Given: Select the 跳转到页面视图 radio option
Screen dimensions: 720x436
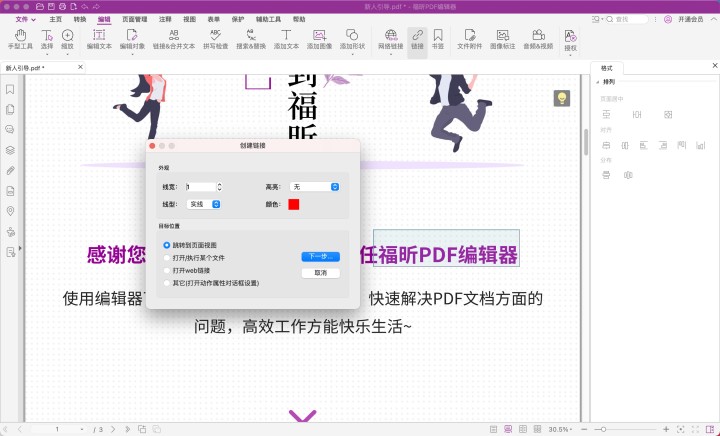Looking at the screenshot, I should [x=167, y=244].
